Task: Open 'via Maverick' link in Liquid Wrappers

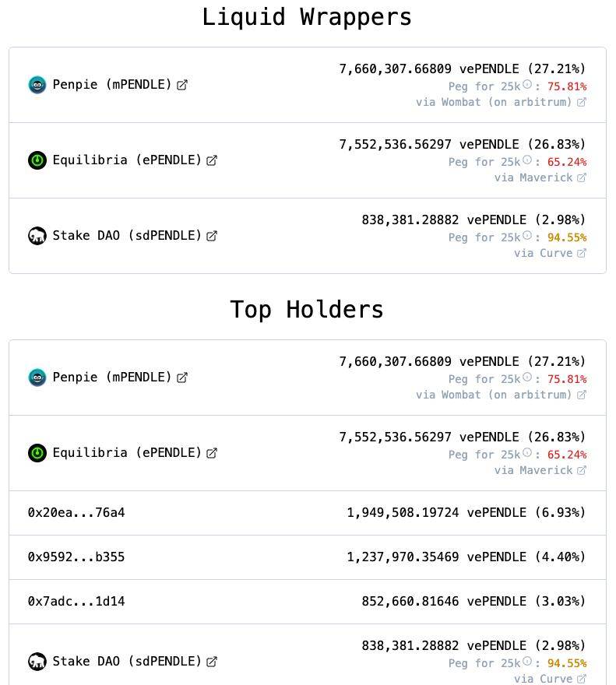Action: click(x=540, y=177)
